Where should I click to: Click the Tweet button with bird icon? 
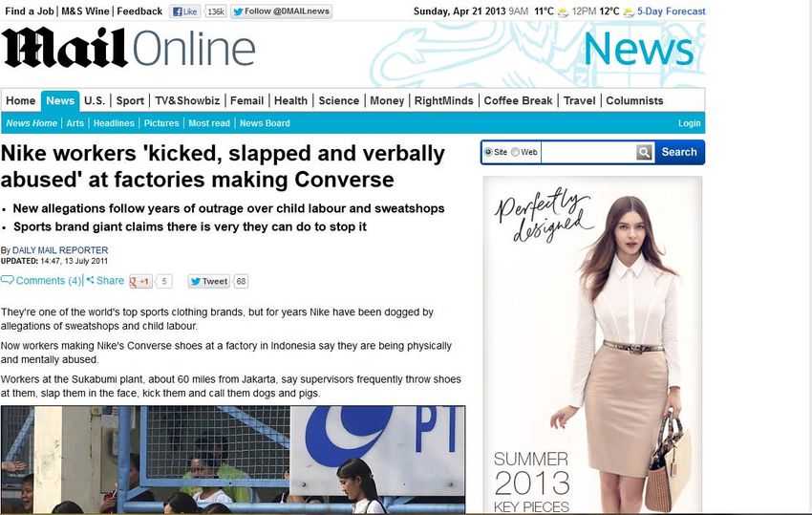pyautogui.click(x=209, y=281)
